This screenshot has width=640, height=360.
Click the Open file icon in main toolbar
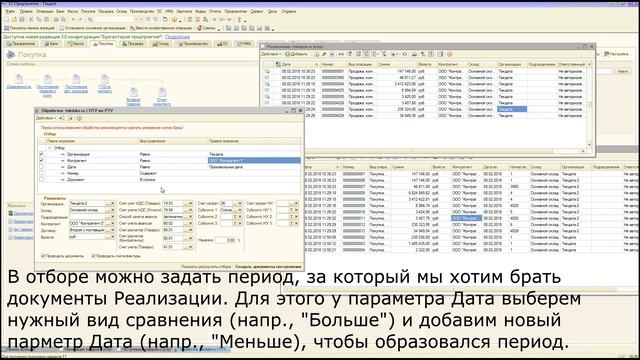[14, 19]
